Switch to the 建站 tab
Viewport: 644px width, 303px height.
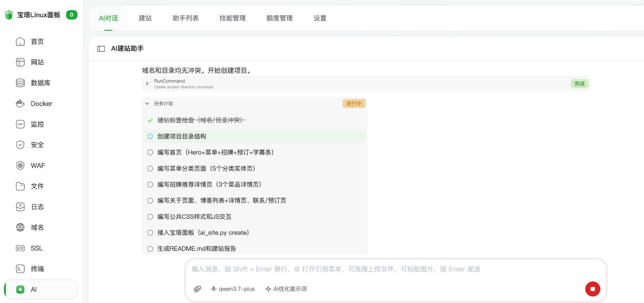tap(145, 18)
